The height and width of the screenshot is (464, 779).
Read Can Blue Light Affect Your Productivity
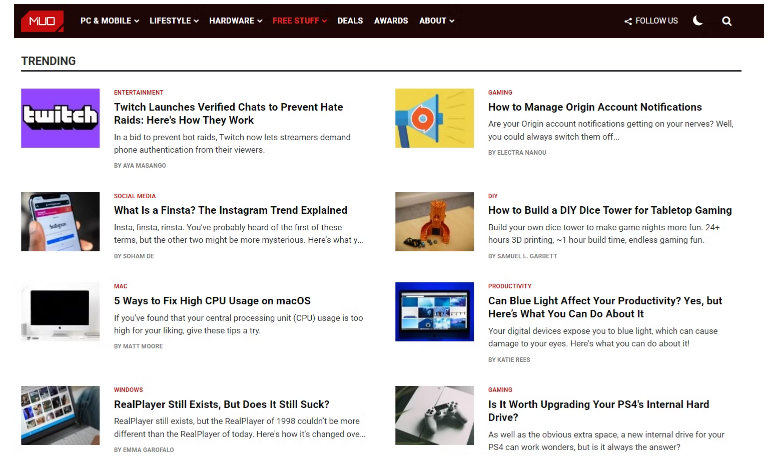click(605, 308)
